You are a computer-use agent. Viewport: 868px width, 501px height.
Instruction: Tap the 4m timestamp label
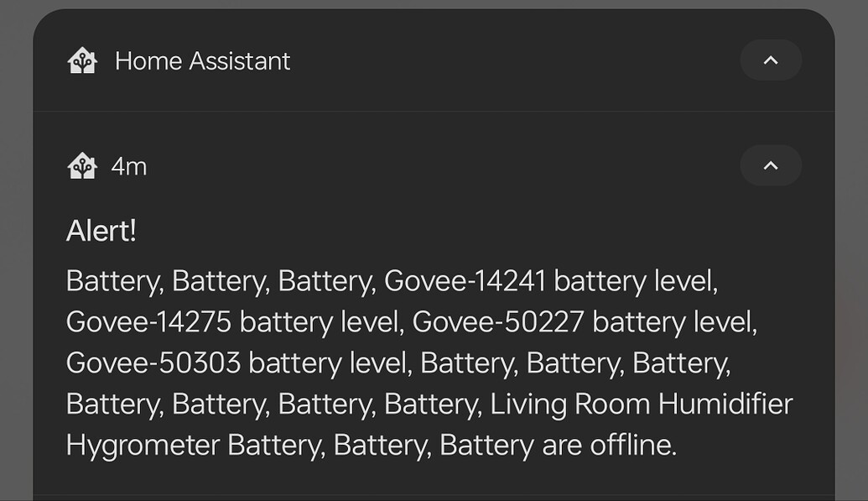(128, 165)
